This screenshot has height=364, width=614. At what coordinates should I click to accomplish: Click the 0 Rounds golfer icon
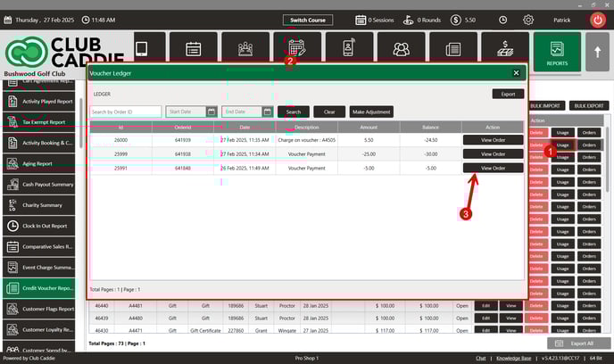click(x=409, y=20)
